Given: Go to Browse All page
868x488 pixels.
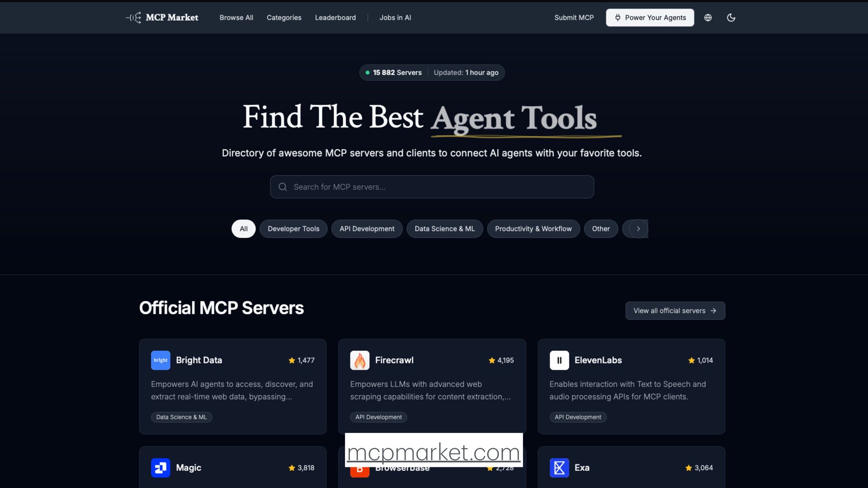Looking at the screenshot, I should (236, 18).
